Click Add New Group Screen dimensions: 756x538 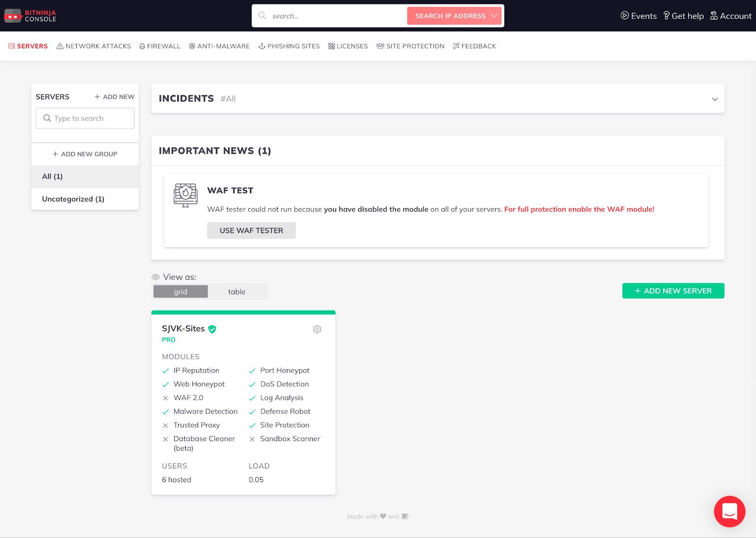point(85,154)
